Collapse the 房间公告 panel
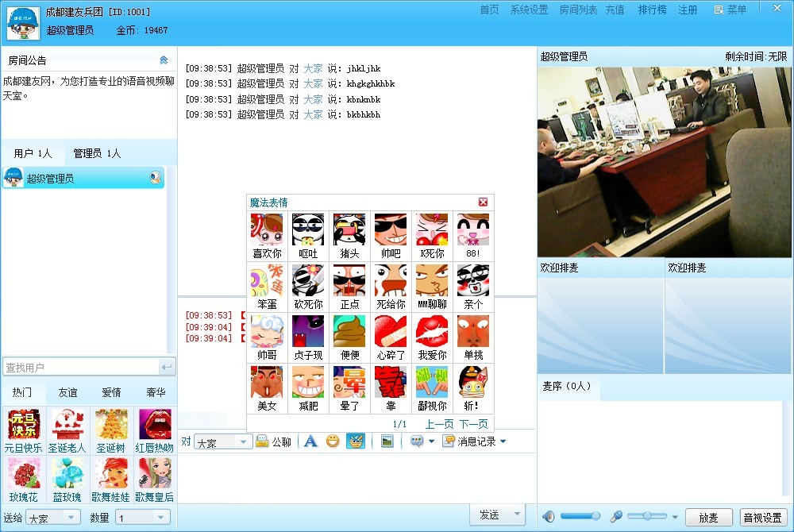 tap(164, 60)
